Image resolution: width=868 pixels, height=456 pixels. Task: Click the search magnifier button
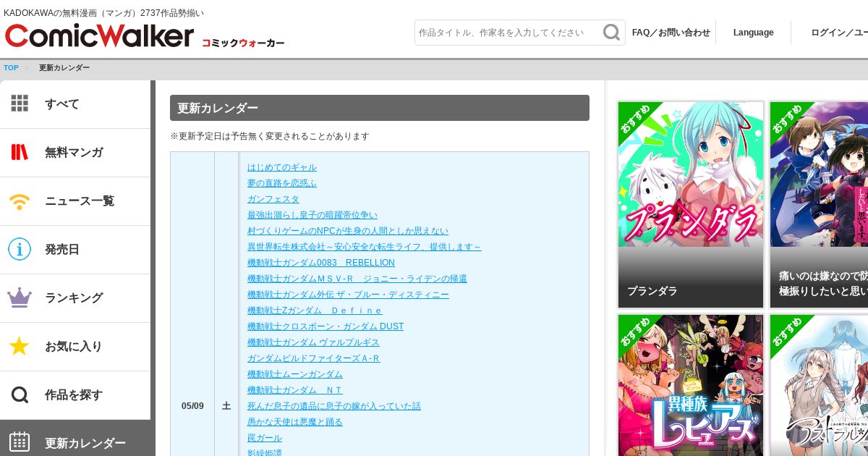point(612,33)
